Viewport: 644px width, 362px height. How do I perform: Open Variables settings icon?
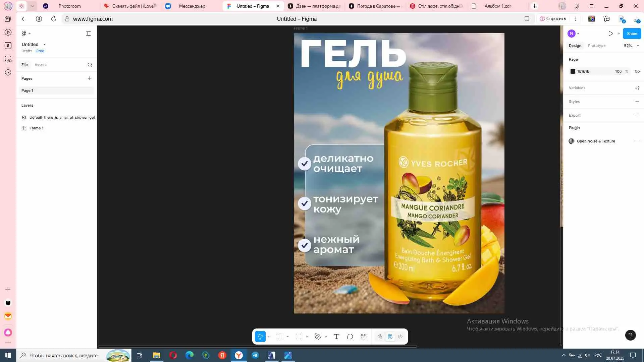[637, 88]
